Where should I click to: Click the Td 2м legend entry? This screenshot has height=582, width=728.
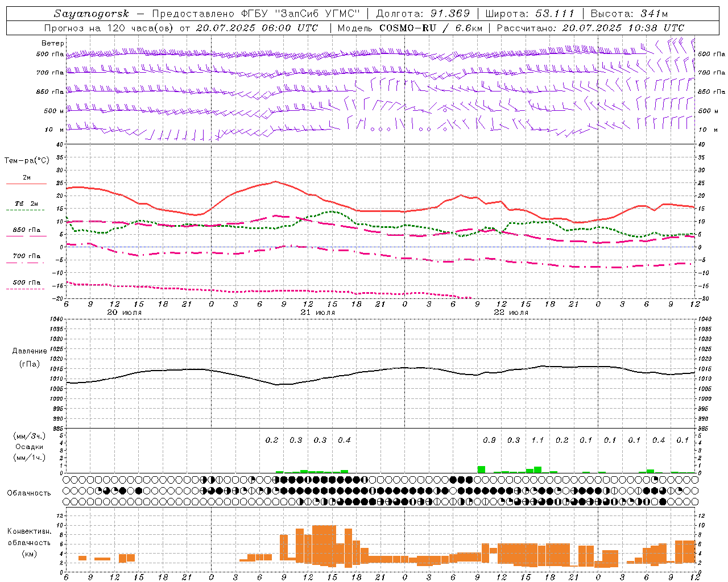click(27, 203)
